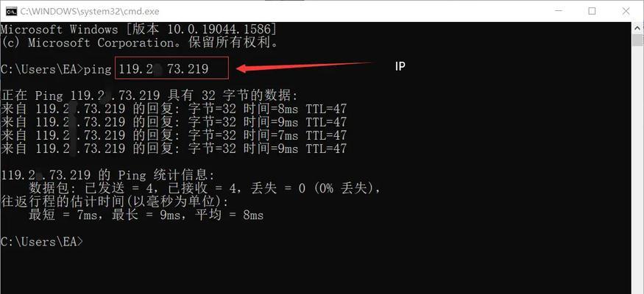The height and width of the screenshot is (294, 644).
Task: Click the IP address inside red box
Action: (x=164, y=69)
